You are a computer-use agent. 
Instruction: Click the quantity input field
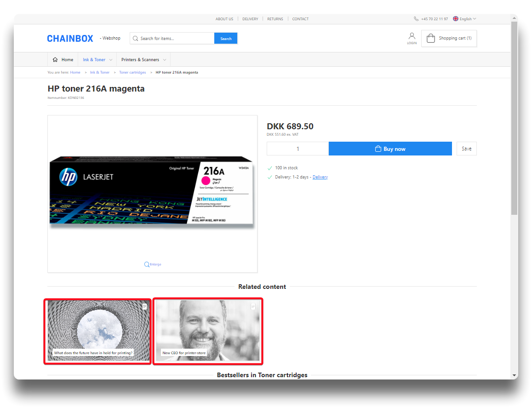click(x=297, y=149)
